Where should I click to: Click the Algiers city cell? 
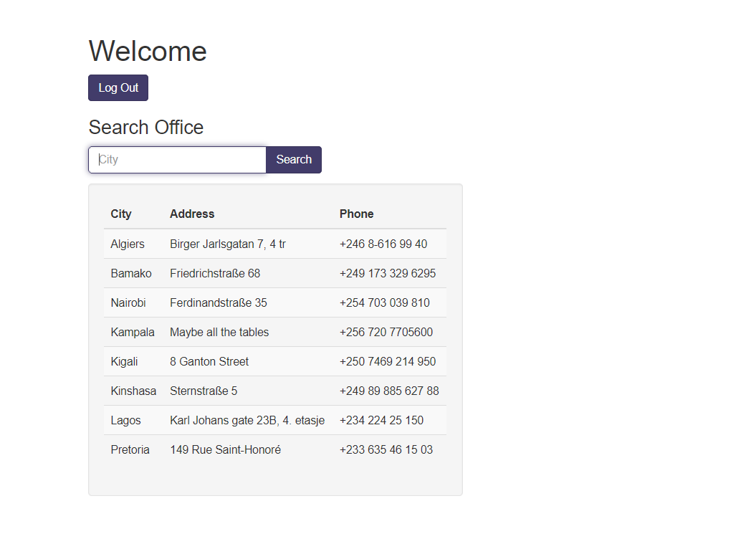click(128, 244)
